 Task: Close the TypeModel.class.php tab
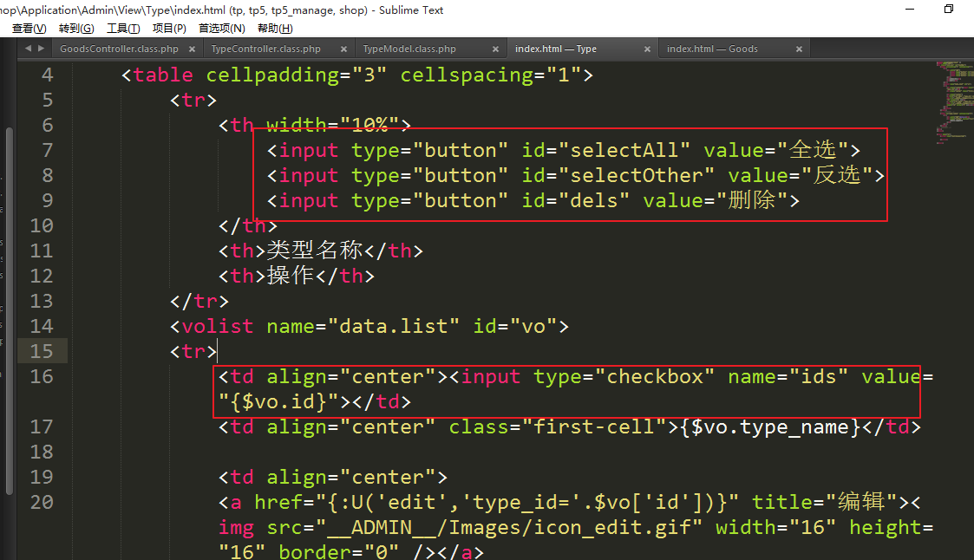tap(495, 49)
